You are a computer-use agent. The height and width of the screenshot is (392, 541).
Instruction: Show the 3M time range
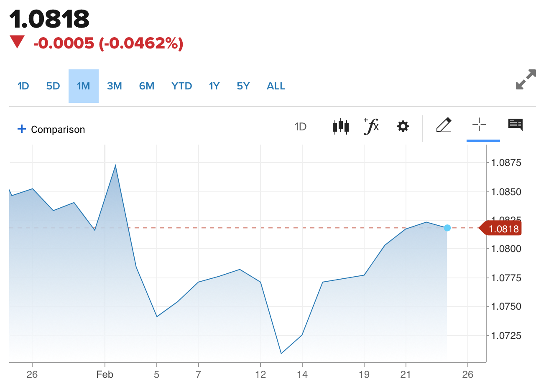point(115,86)
